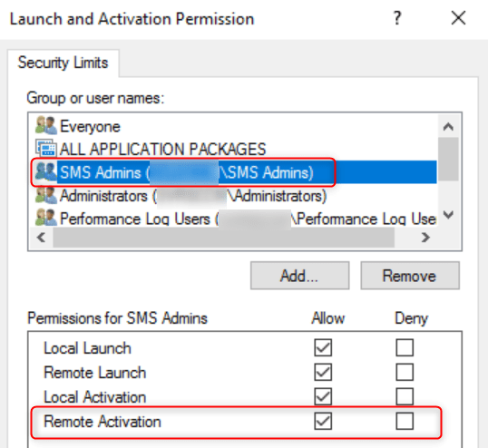The image size is (488, 448).
Task: Select the SMS Admins entry
Action: click(235, 172)
